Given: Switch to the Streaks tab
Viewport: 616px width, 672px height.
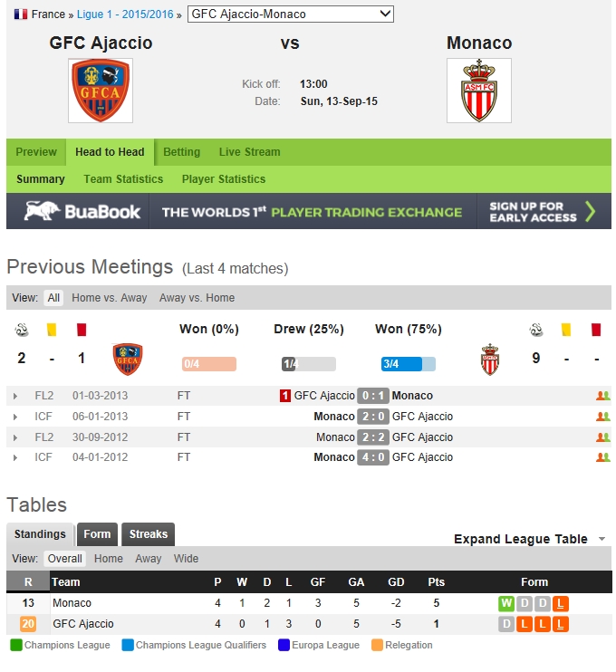Looking at the screenshot, I should (x=148, y=534).
